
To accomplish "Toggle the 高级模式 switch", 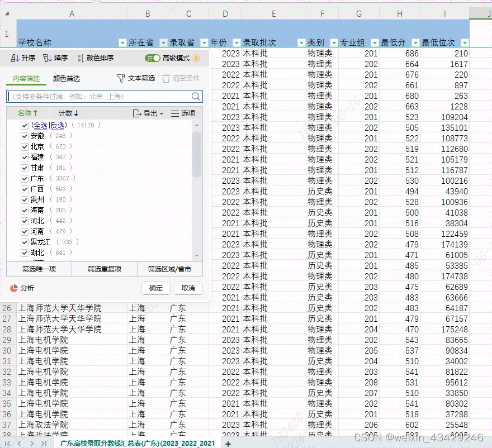I will pyautogui.click(x=153, y=58).
